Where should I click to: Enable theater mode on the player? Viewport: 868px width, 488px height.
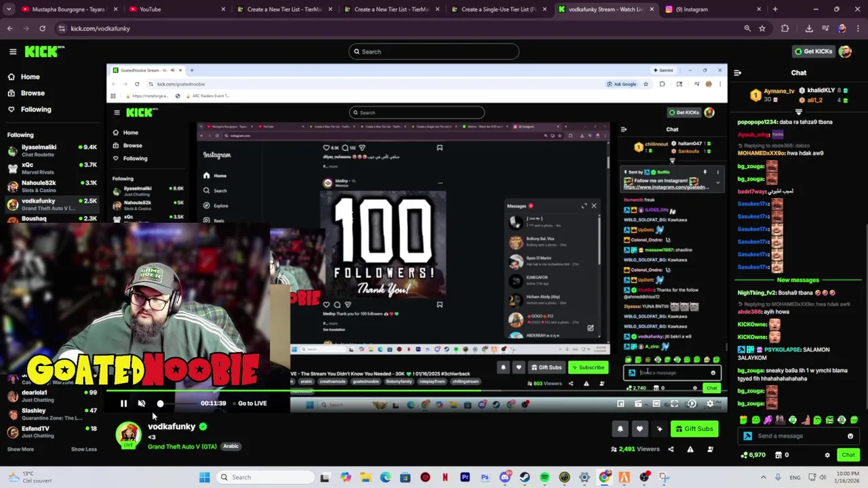click(656, 404)
